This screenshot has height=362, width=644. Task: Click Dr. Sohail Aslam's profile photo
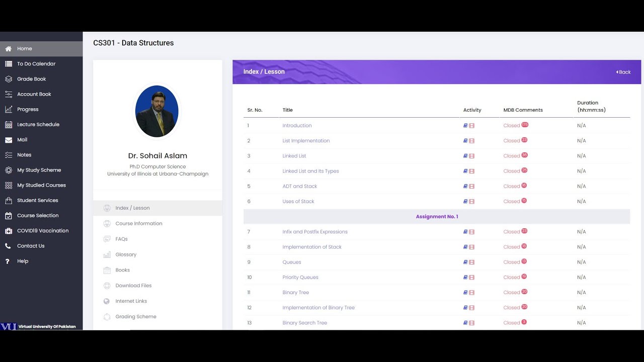157,111
